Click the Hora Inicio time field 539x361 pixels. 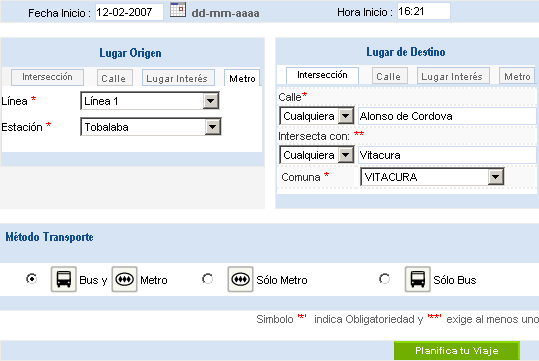424,11
